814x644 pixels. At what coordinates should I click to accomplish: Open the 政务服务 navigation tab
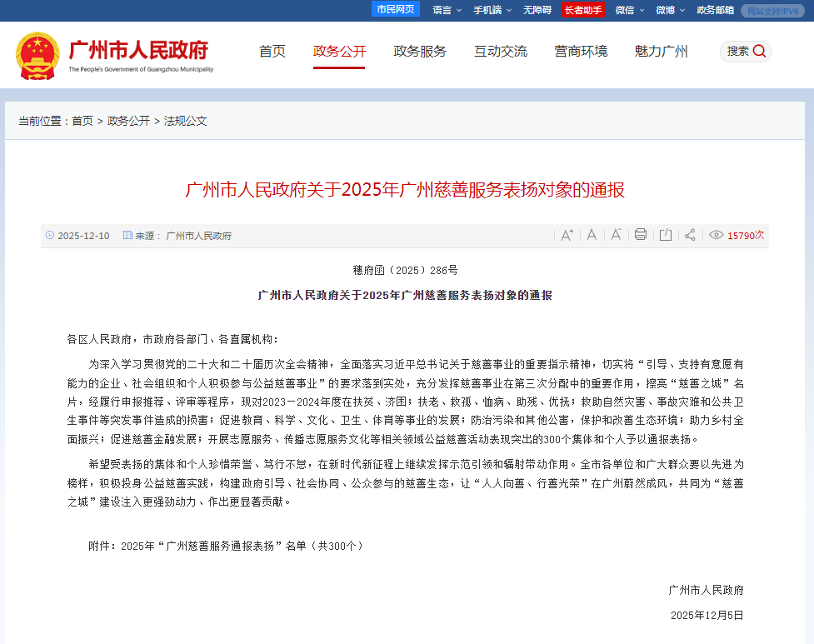pyautogui.click(x=420, y=52)
